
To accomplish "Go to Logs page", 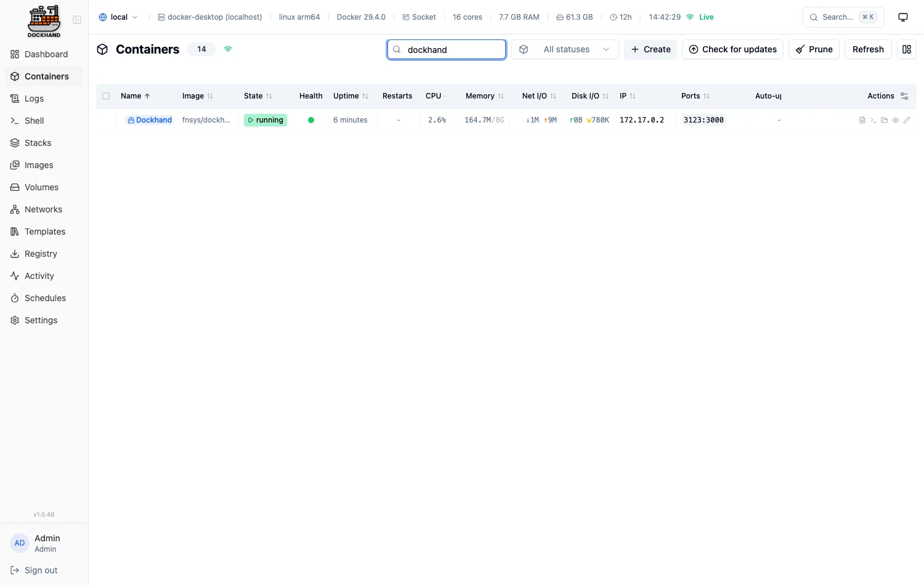I will 44,99.
